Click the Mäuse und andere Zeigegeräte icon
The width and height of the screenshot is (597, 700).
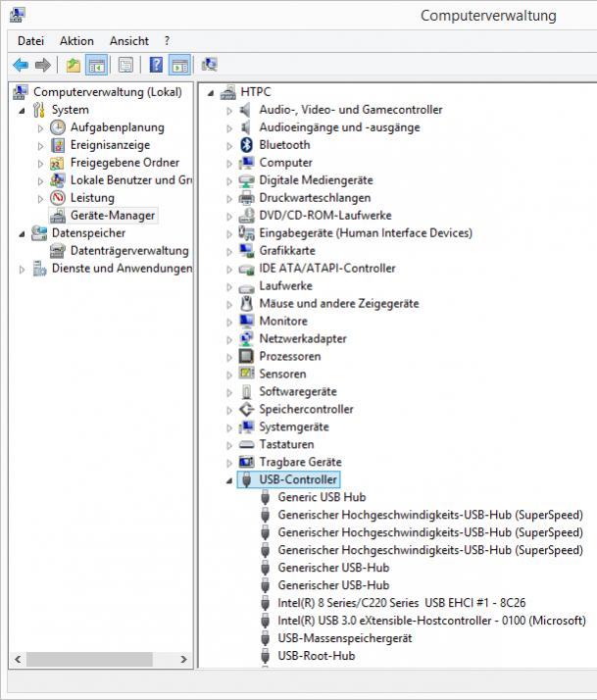pyautogui.click(x=246, y=304)
